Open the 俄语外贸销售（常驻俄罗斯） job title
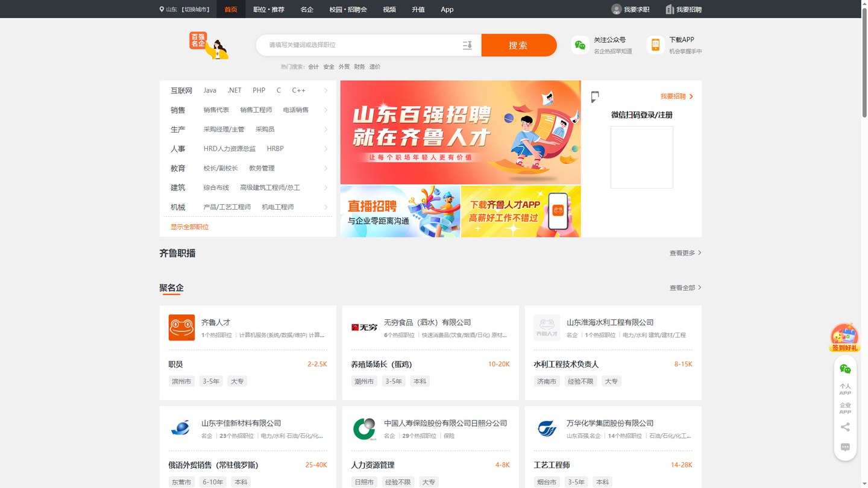This screenshot has height=488, width=868. [213, 465]
